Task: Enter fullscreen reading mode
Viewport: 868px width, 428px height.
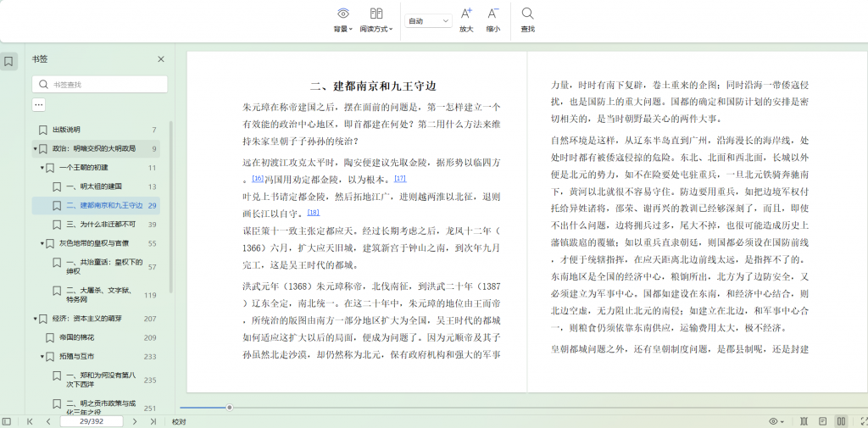Action: tap(864, 421)
